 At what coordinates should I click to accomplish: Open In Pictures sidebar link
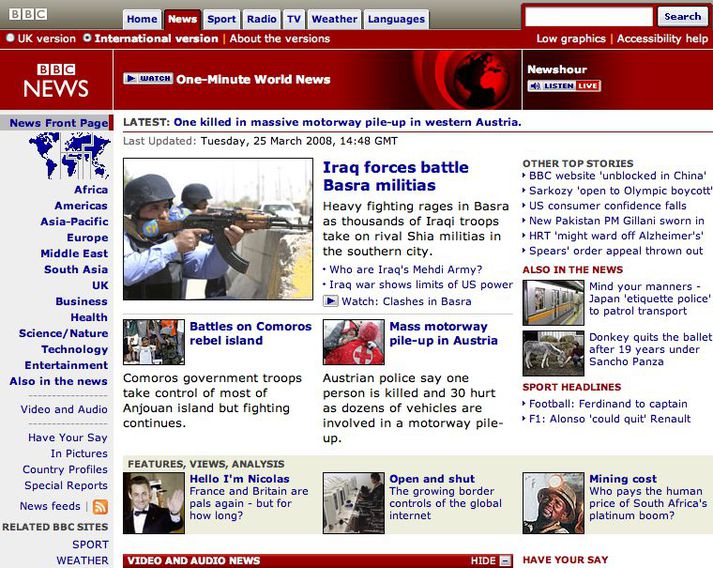[x=79, y=453]
